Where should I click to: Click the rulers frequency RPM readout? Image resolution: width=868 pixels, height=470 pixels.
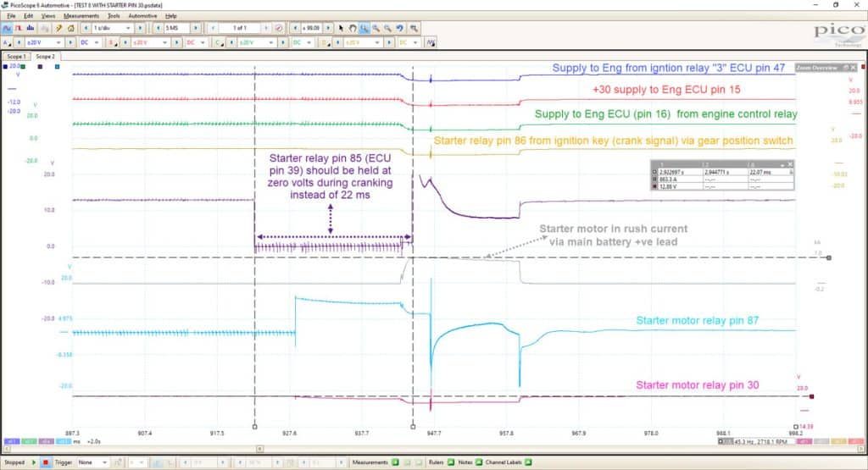tap(757, 441)
